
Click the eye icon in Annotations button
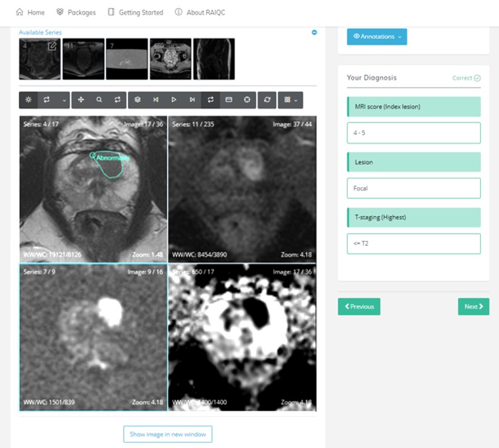click(357, 36)
